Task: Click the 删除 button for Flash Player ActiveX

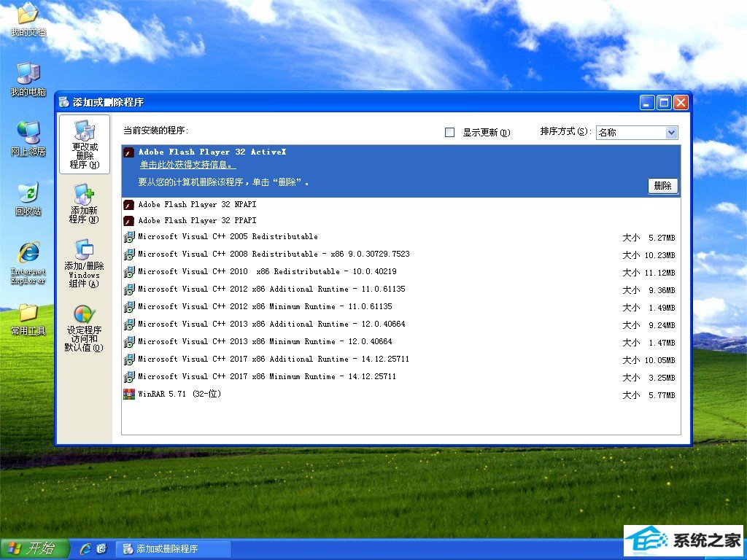Action: (662, 186)
